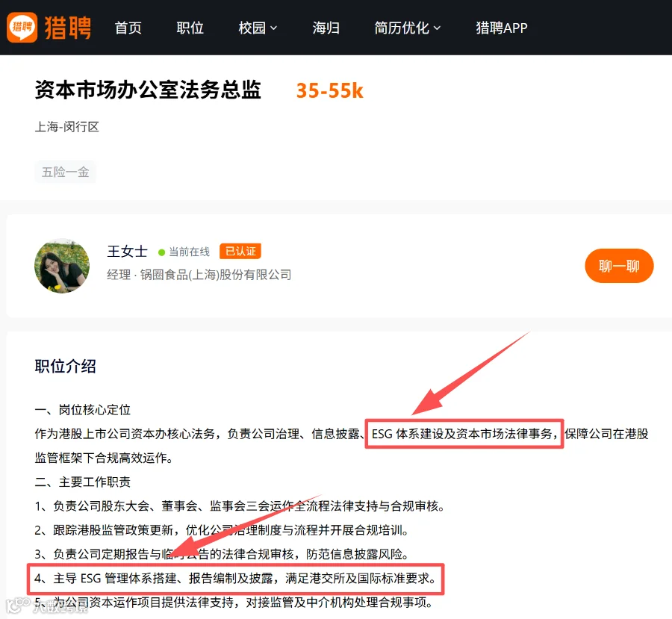Click duty line 3 about 定期报告

click(222, 554)
